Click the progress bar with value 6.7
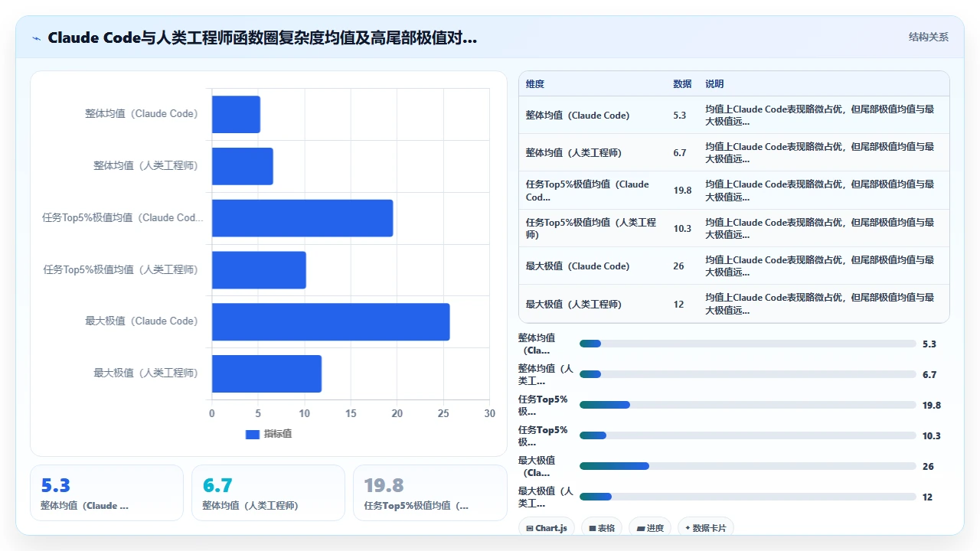980x551 pixels. 748,374
